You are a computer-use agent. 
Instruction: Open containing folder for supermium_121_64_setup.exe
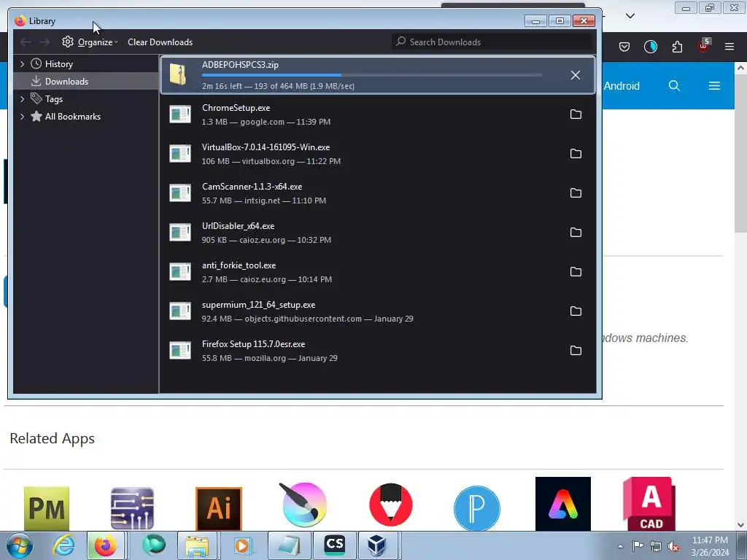pyautogui.click(x=576, y=311)
